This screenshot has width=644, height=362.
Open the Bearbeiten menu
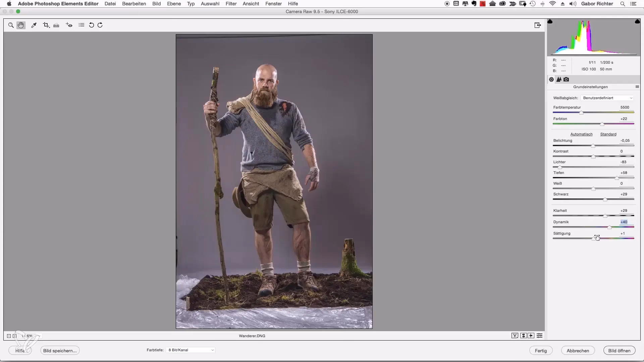pos(134,4)
